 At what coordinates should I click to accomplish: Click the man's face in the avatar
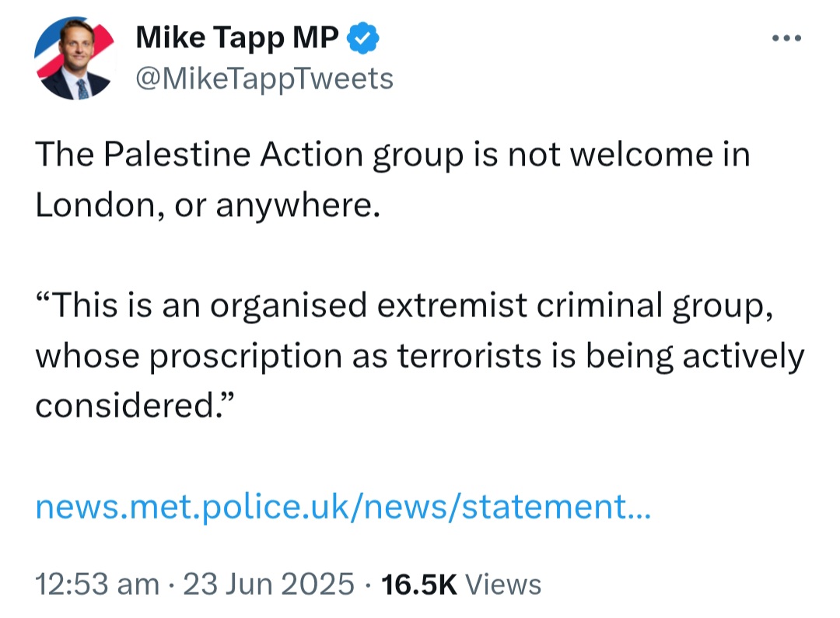[x=78, y=44]
